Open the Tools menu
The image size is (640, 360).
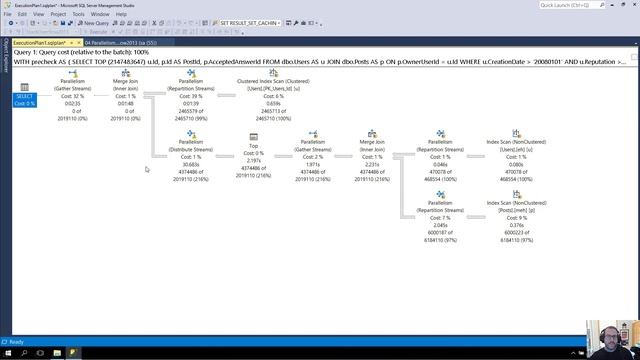[78, 14]
